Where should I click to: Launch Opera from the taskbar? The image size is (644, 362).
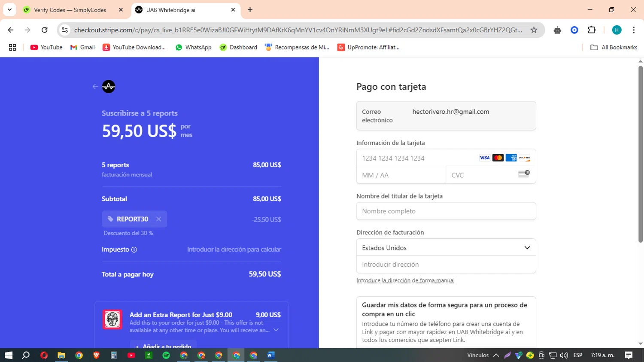pyautogui.click(x=44, y=355)
